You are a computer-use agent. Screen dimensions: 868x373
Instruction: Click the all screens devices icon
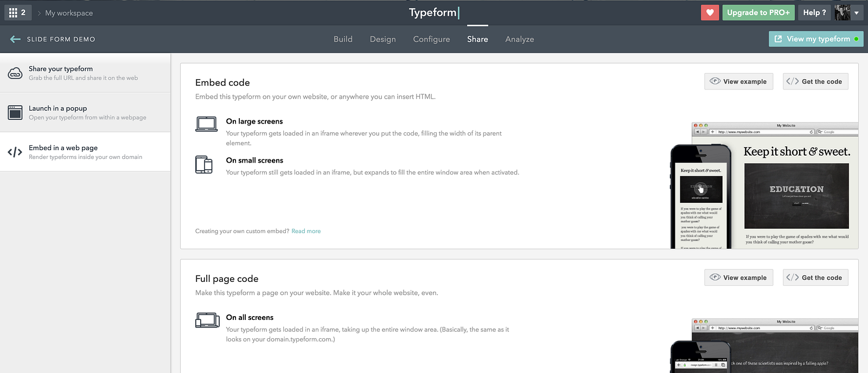pos(207,320)
